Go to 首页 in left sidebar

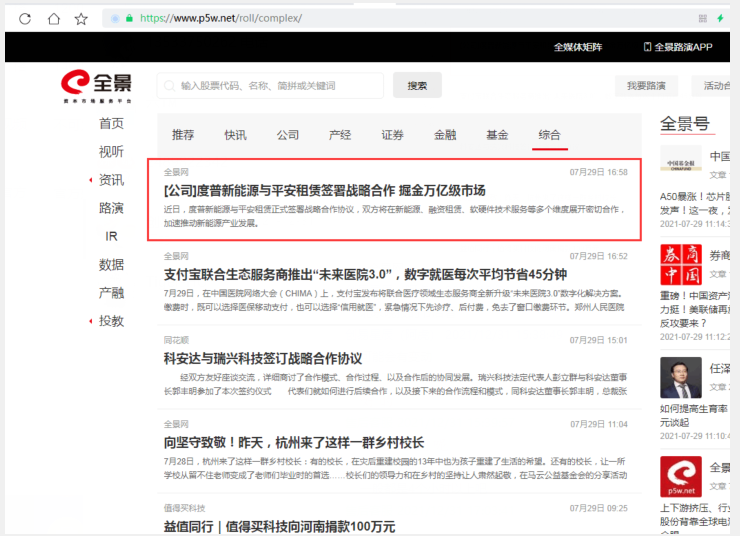click(111, 124)
